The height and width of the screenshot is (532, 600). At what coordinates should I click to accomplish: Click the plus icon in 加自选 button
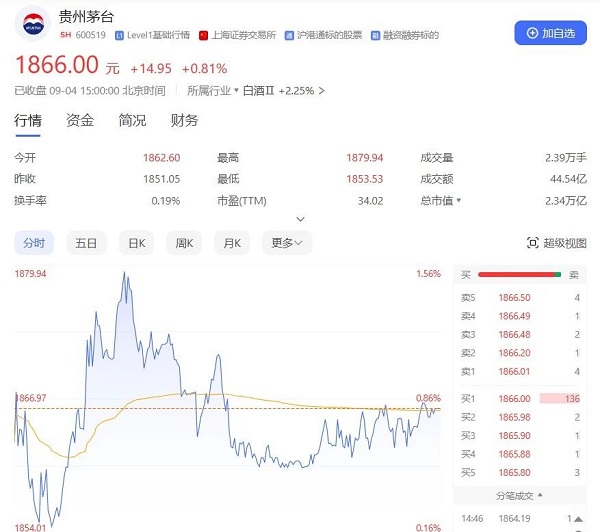click(532, 33)
